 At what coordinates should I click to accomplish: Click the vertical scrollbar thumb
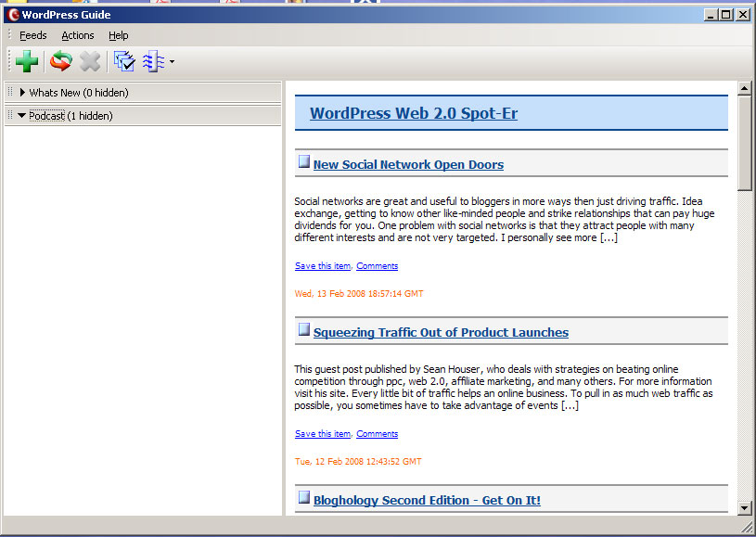coord(745,143)
